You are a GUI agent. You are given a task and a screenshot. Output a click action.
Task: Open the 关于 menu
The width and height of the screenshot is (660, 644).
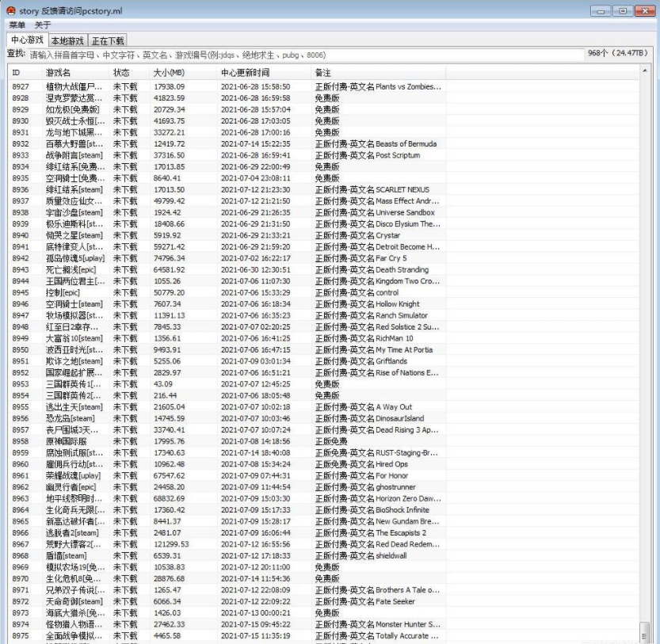click(43, 25)
